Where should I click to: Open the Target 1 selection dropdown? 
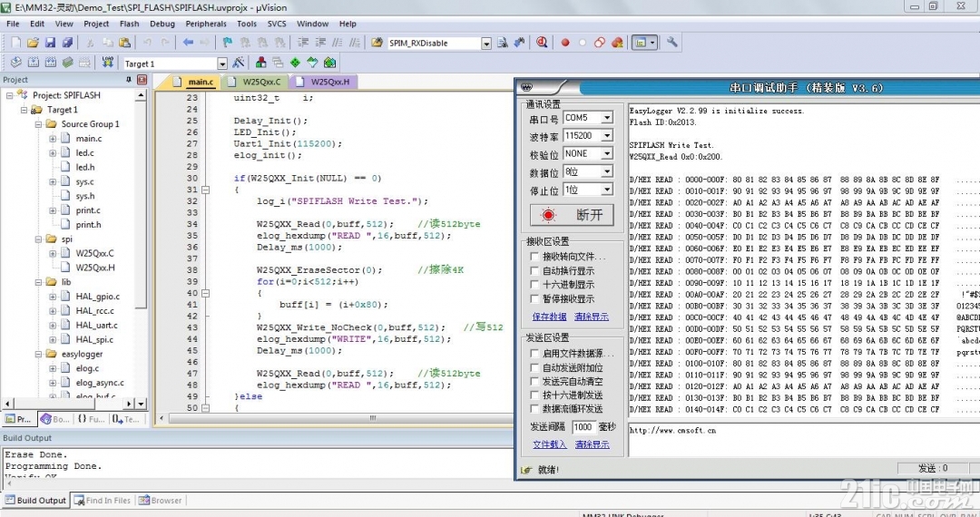222,63
